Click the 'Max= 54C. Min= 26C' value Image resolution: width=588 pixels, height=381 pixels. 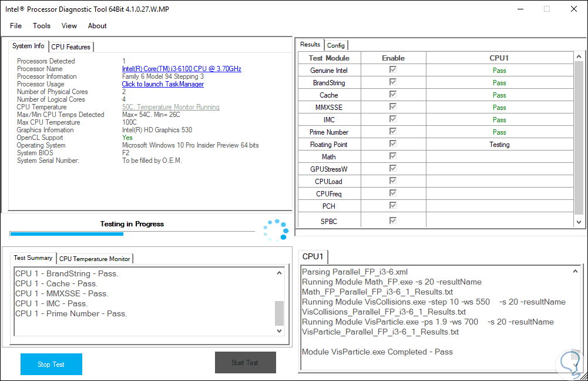(x=151, y=115)
